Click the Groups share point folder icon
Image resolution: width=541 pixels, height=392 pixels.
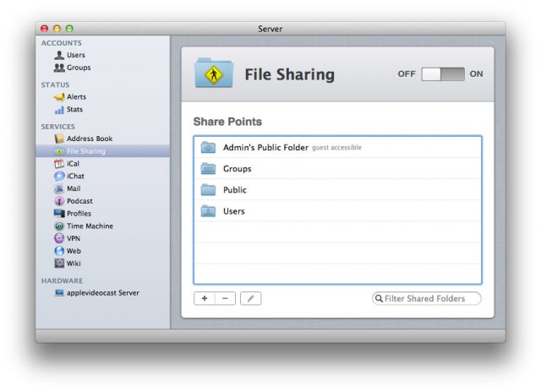tap(209, 169)
